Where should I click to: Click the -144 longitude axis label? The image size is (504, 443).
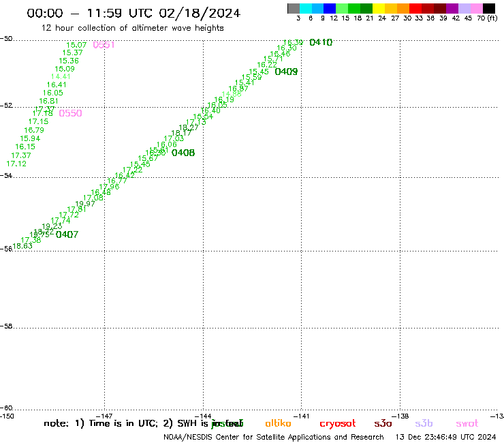[203, 416]
